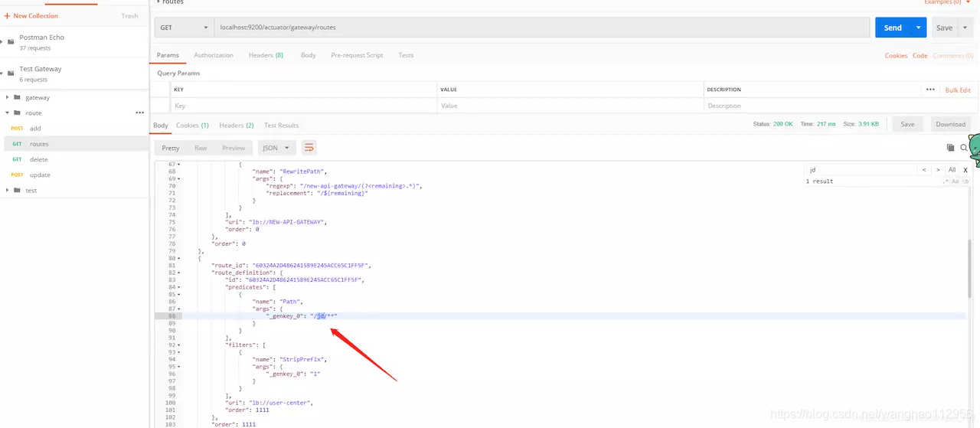Click Save button next to Send

pyautogui.click(x=944, y=28)
